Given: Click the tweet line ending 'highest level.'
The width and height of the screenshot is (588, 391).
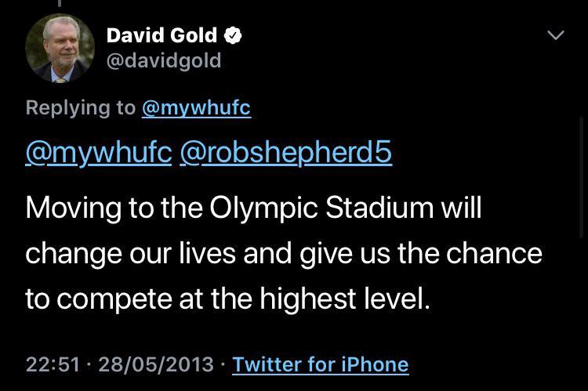Looking at the screenshot, I should click(227, 299).
